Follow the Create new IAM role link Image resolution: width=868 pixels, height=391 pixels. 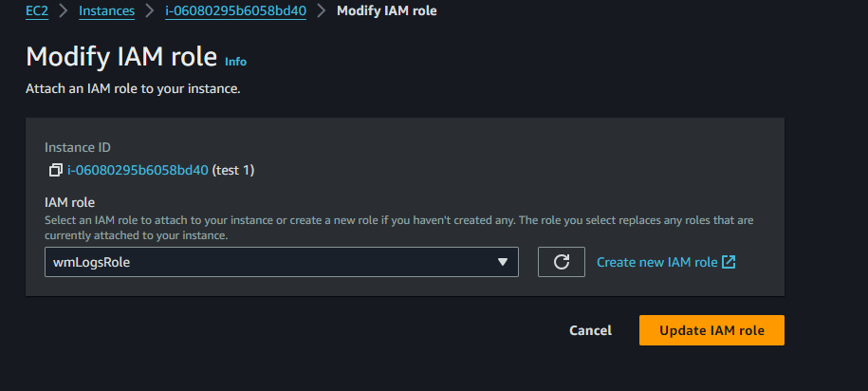(x=657, y=262)
